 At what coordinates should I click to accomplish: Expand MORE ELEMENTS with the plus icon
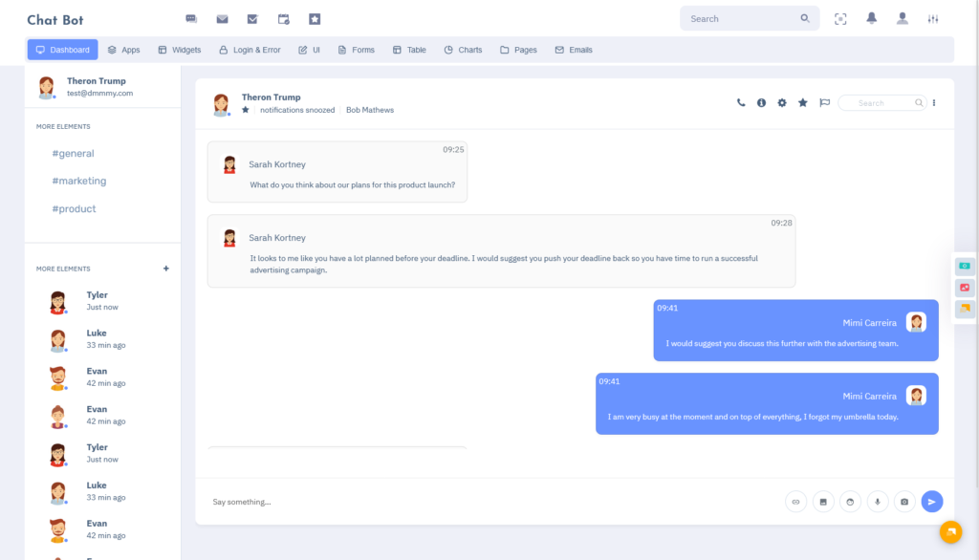pos(165,269)
